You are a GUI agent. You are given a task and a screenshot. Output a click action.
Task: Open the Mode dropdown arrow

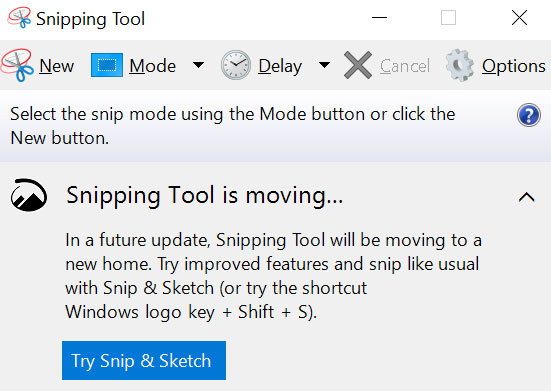(199, 65)
